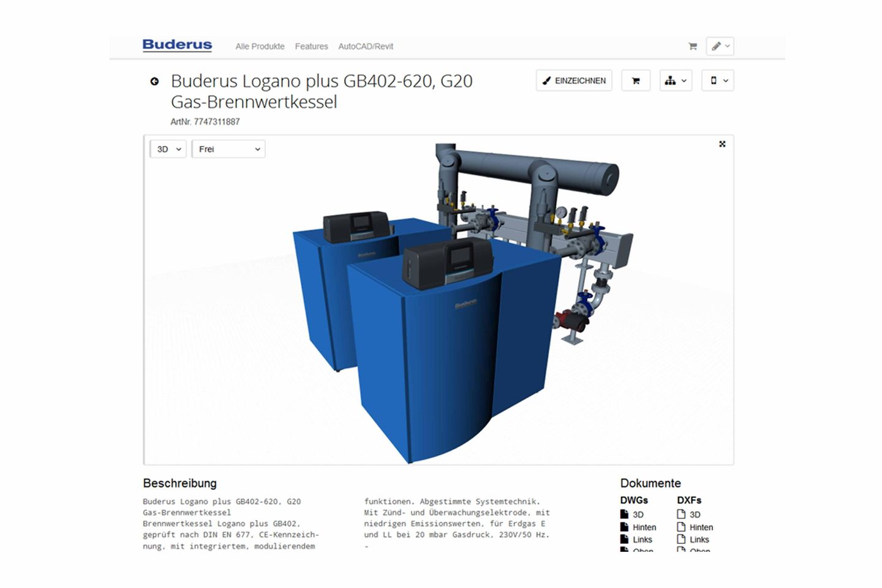882x588 pixels.
Task: Click the DWG 3D file icon
Action: pyautogui.click(x=624, y=514)
